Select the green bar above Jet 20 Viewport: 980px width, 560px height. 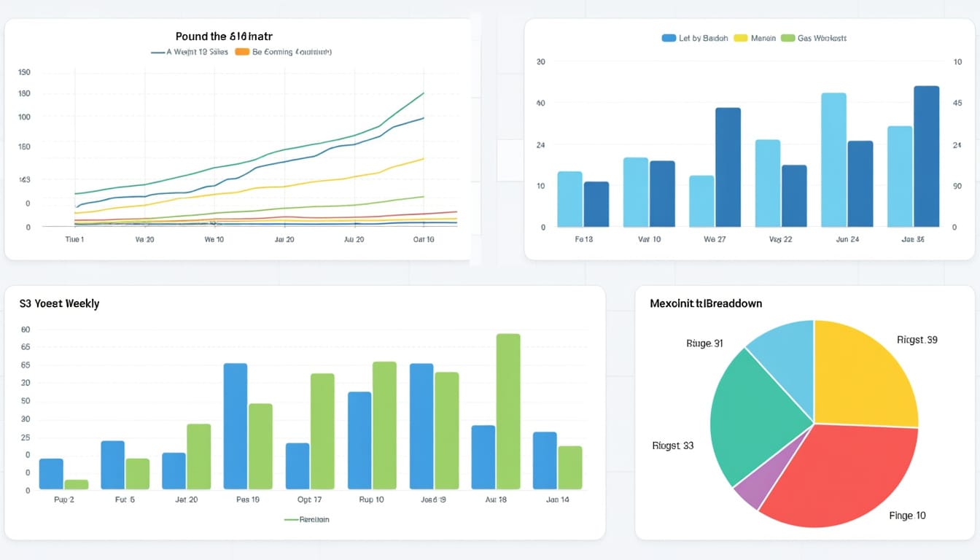coord(198,456)
